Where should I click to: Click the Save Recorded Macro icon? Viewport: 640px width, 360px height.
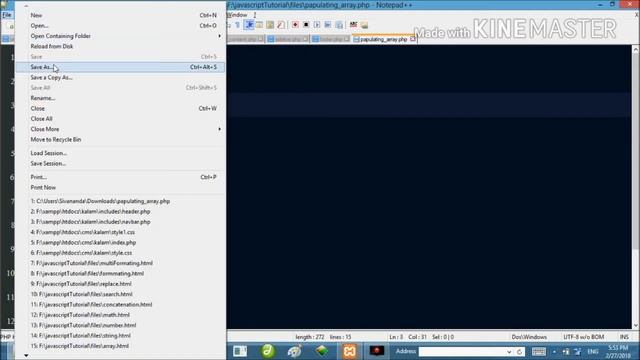pyautogui.click(x=339, y=25)
